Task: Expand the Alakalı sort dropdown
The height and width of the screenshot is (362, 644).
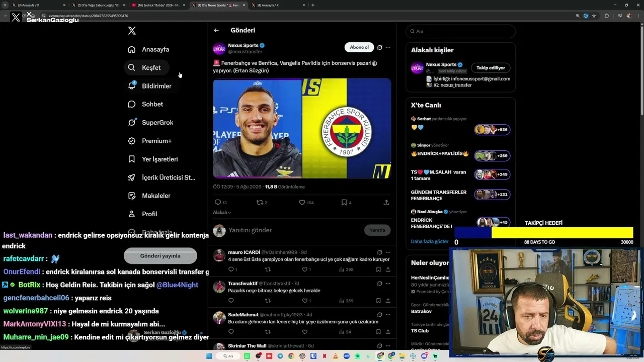Action: point(222,212)
